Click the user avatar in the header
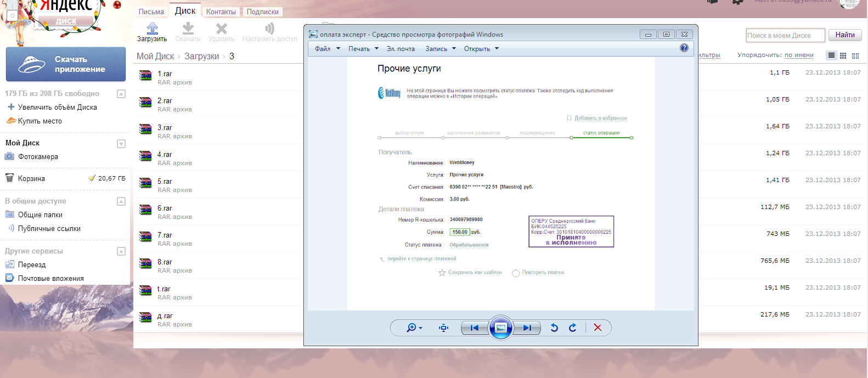868x378 pixels. 849,3
